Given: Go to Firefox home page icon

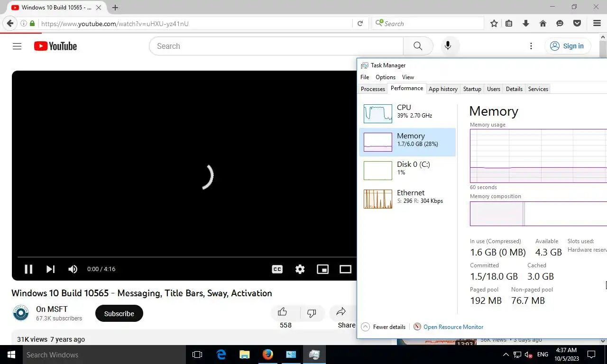Looking at the screenshot, I should tap(543, 23).
